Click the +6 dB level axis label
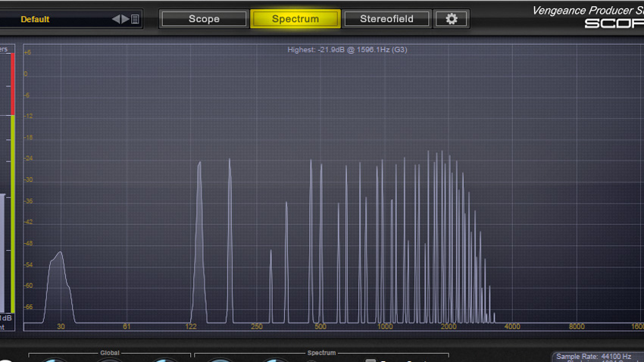Image resolution: width=644 pixels, height=362 pixels. 27,52
